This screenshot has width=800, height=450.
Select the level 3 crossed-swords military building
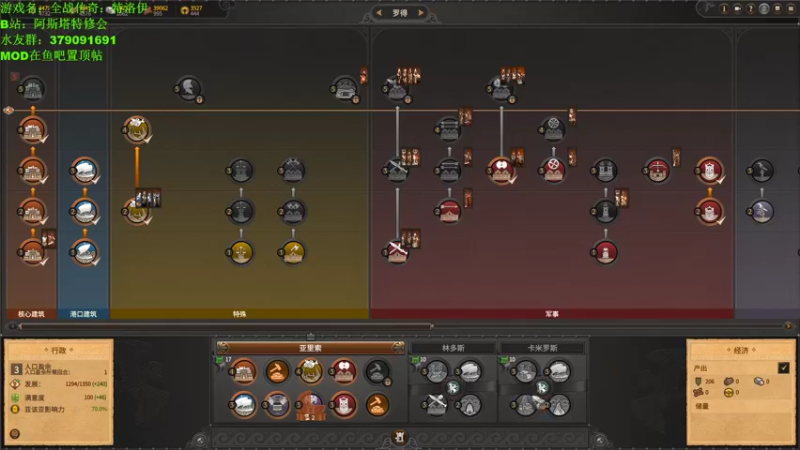click(x=397, y=170)
